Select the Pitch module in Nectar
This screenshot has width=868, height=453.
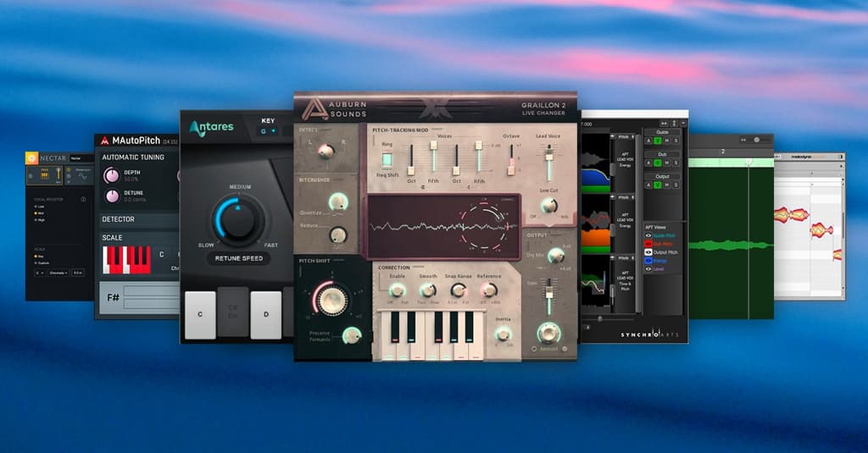pyautogui.click(x=44, y=176)
